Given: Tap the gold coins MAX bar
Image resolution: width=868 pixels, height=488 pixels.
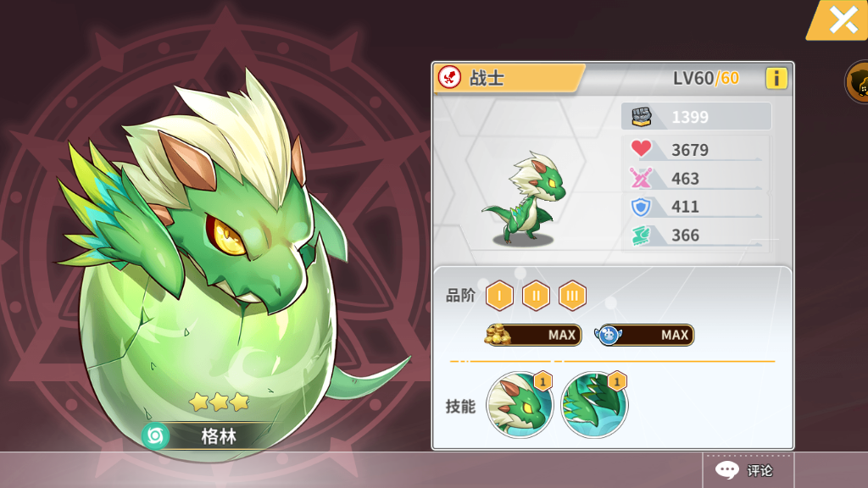Looking at the screenshot, I should click(x=533, y=335).
